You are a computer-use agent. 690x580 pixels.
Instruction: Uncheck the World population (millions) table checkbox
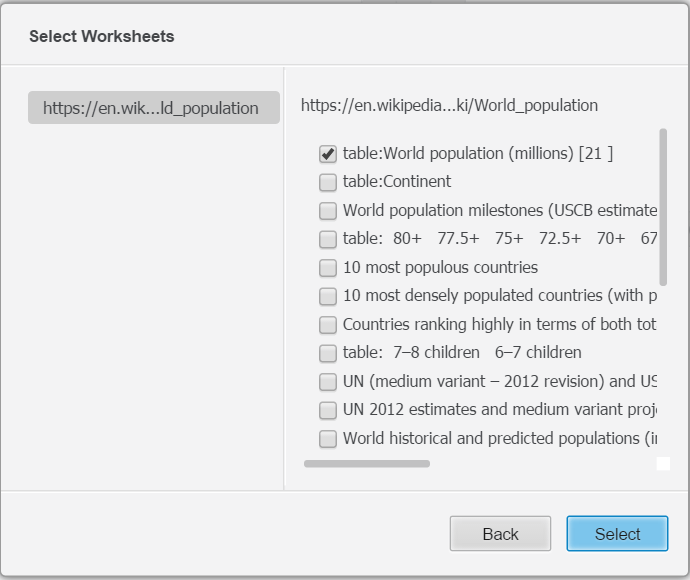[327, 154]
